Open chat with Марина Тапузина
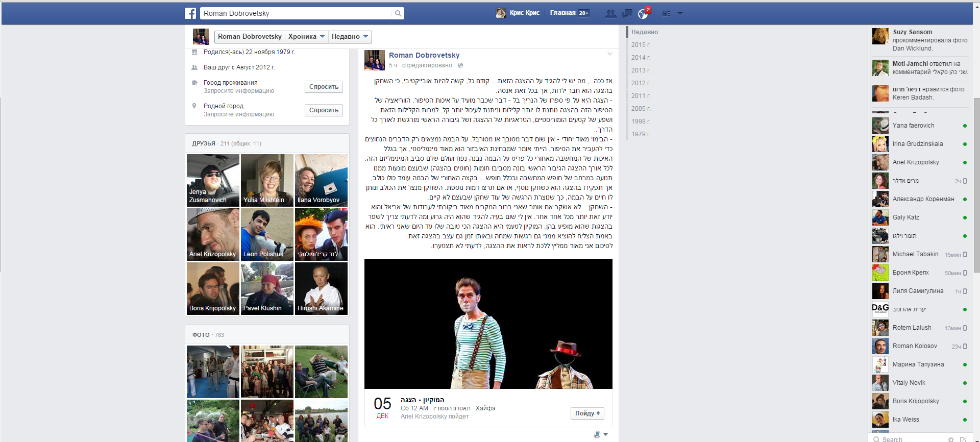This screenshot has width=980, height=442. [x=919, y=364]
